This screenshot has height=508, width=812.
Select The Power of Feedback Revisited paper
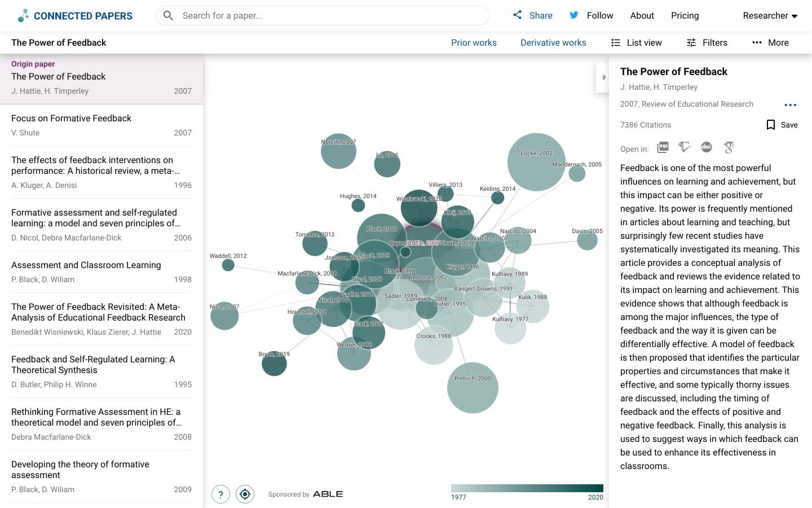pyautogui.click(x=101, y=319)
